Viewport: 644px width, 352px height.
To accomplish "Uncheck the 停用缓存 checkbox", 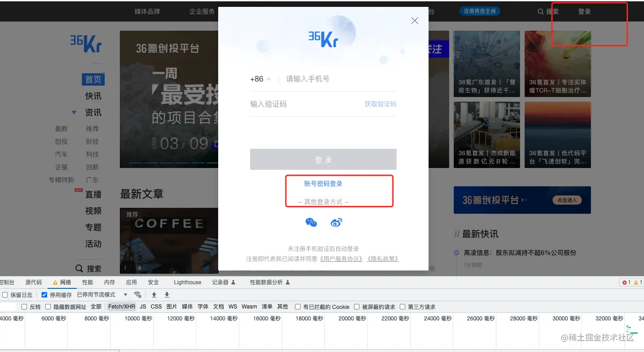I will [x=44, y=295].
